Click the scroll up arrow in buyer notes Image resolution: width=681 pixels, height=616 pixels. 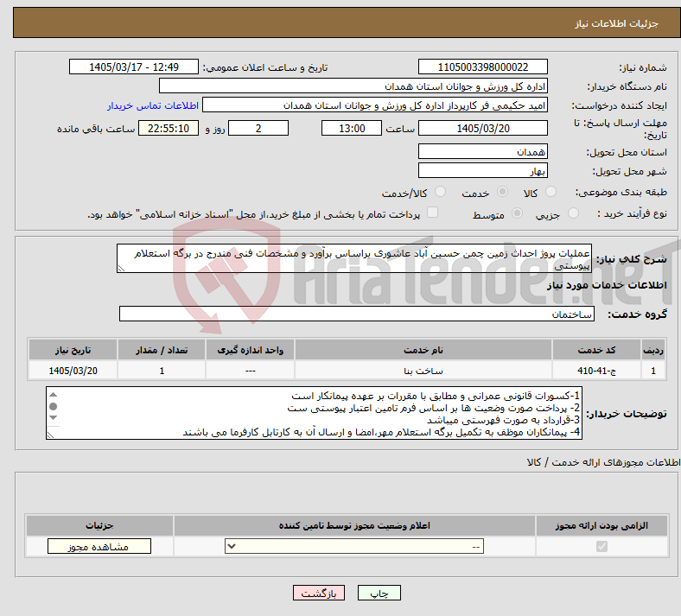53,395
